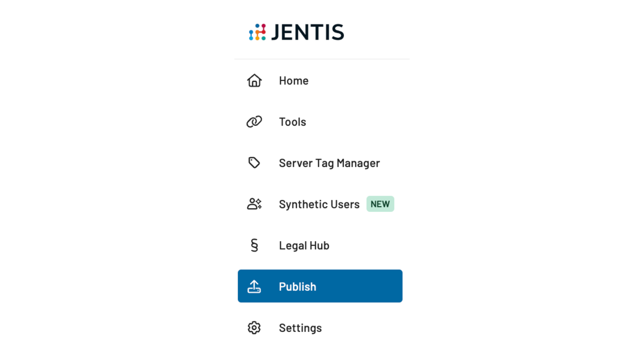Navigate to Synthetic Users

[319, 204]
